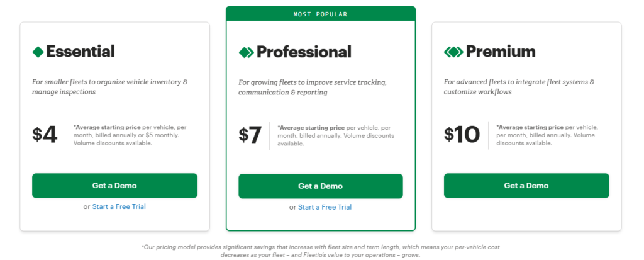Click the Premium plan triple-diamond icon
This screenshot has width=644, height=260.
coord(453,52)
